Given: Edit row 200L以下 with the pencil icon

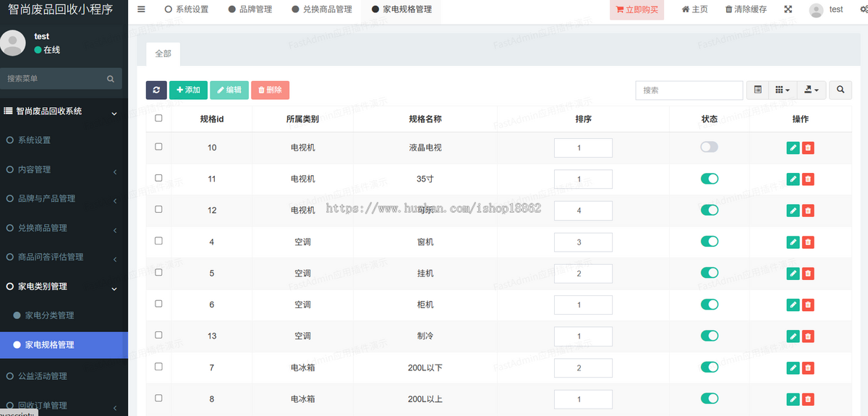Looking at the screenshot, I should (793, 368).
